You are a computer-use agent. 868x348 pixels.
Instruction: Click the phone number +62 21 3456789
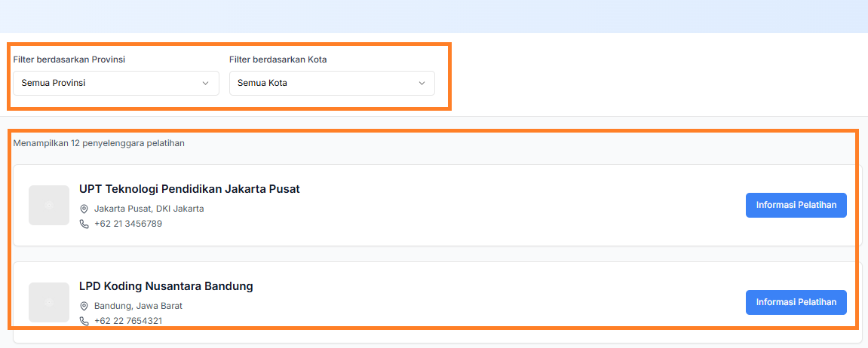tap(128, 224)
